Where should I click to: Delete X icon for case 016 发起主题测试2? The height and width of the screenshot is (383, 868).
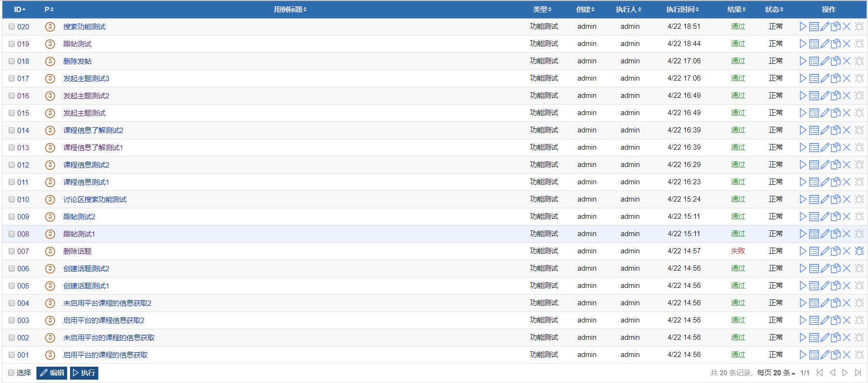[x=847, y=96]
